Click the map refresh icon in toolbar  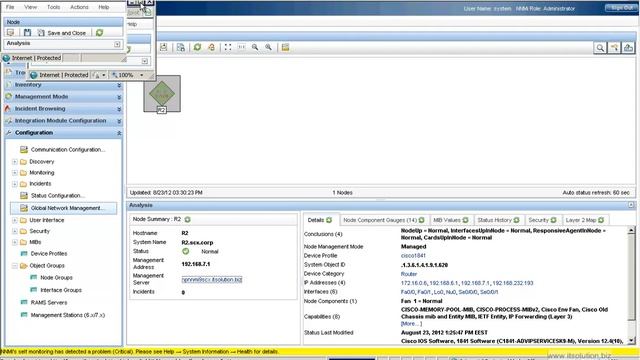click(197, 47)
